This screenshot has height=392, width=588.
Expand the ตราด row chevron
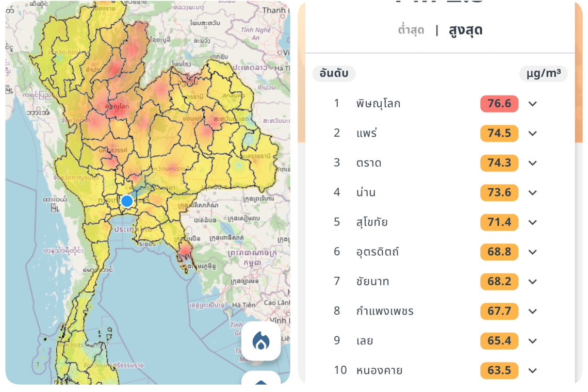[x=533, y=163]
